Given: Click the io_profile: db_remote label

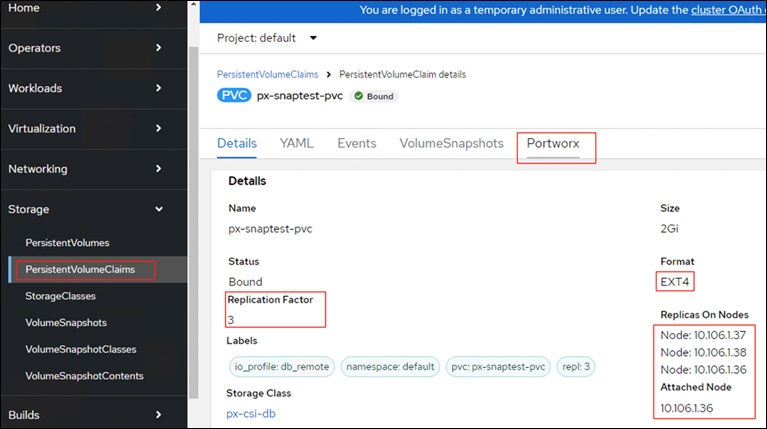Looking at the screenshot, I should pyautogui.click(x=282, y=367).
